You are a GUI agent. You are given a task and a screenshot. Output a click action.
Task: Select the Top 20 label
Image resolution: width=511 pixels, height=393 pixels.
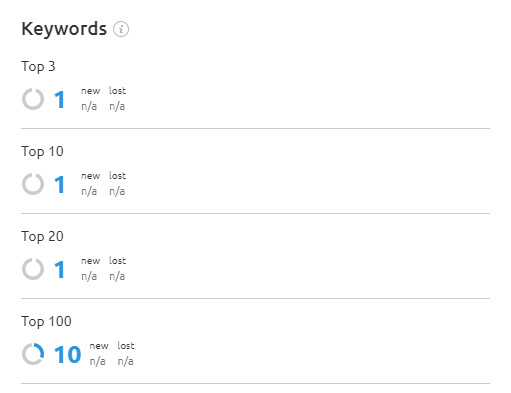(x=42, y=236)
